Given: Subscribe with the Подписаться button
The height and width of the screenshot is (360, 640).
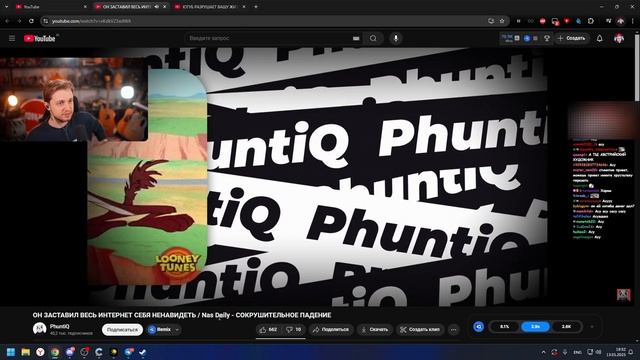Looking at the screenshot, I should 122,329.
